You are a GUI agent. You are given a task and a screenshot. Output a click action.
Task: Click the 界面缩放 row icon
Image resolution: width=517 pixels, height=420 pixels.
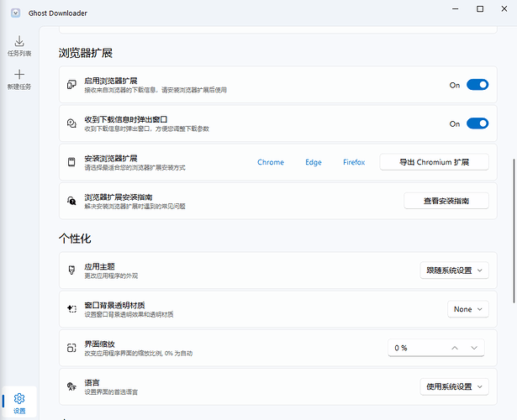[x=71, y=348]
